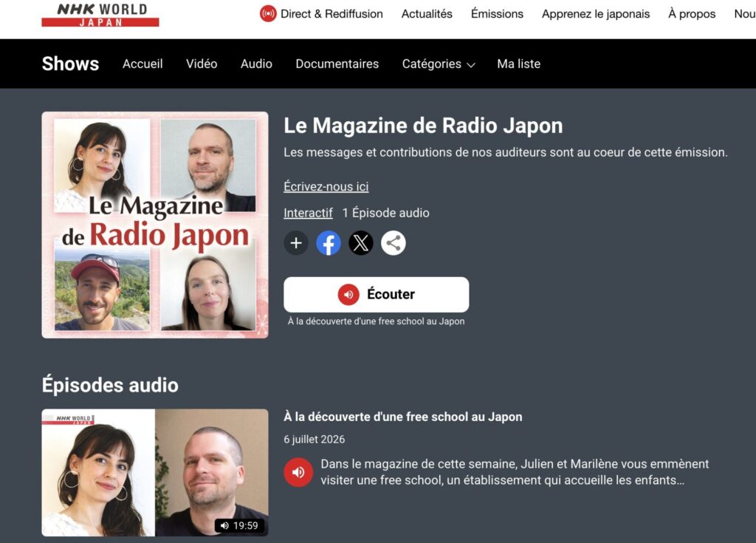Click the Épisodes audio section heading
This screenshot has height=543, width=756.
(110, 385)
